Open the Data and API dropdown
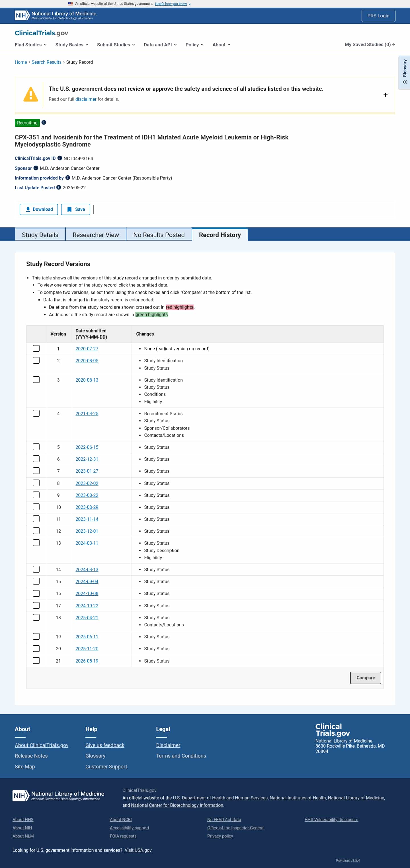Screen dimensions: 410x868 tap(160, 44)
